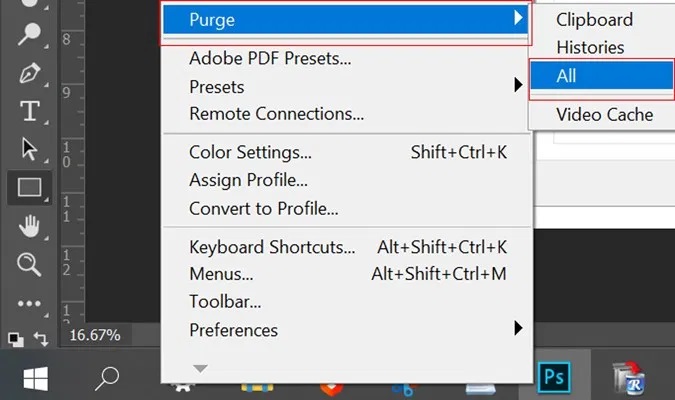Expand the Presets submenu arrow
This screenshot has width=675, height=400.
(518, 85)
